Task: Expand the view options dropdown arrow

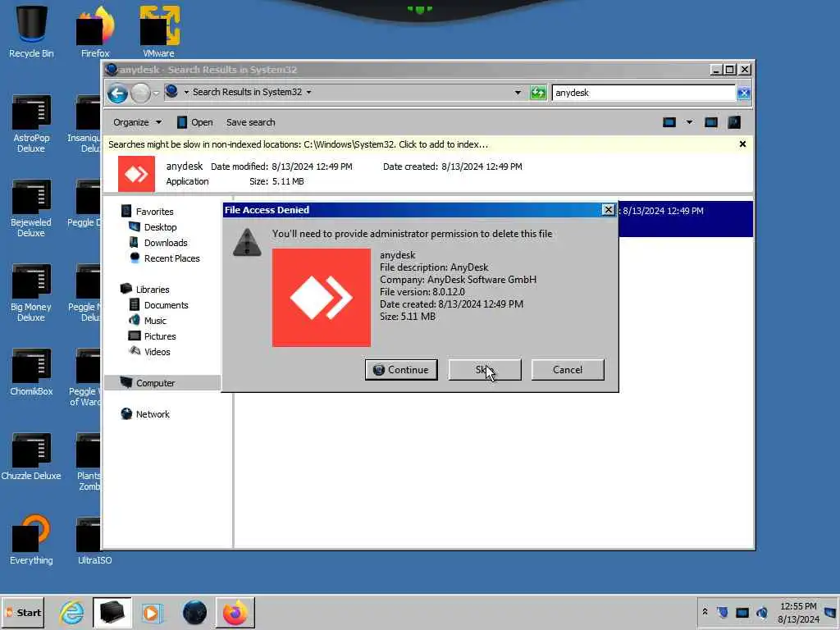Action: pos(689,122)
